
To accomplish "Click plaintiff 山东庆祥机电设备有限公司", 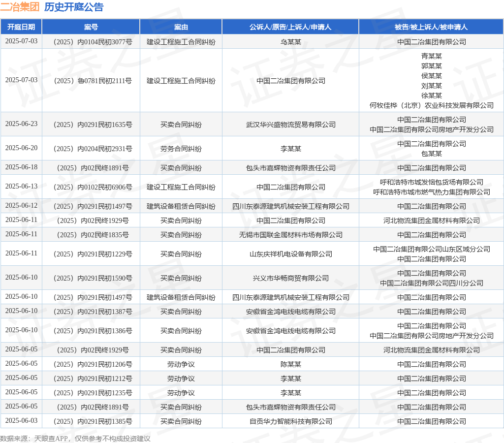I will point(290,254).
